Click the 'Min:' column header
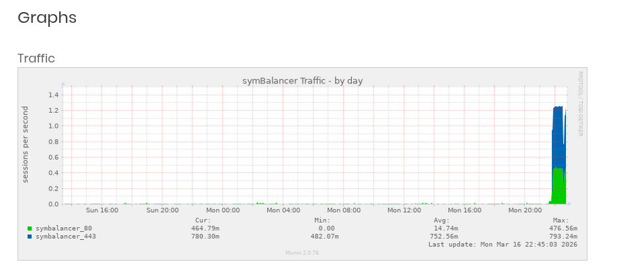This screenshot has height=264, width=644. [x=322, y=220]
